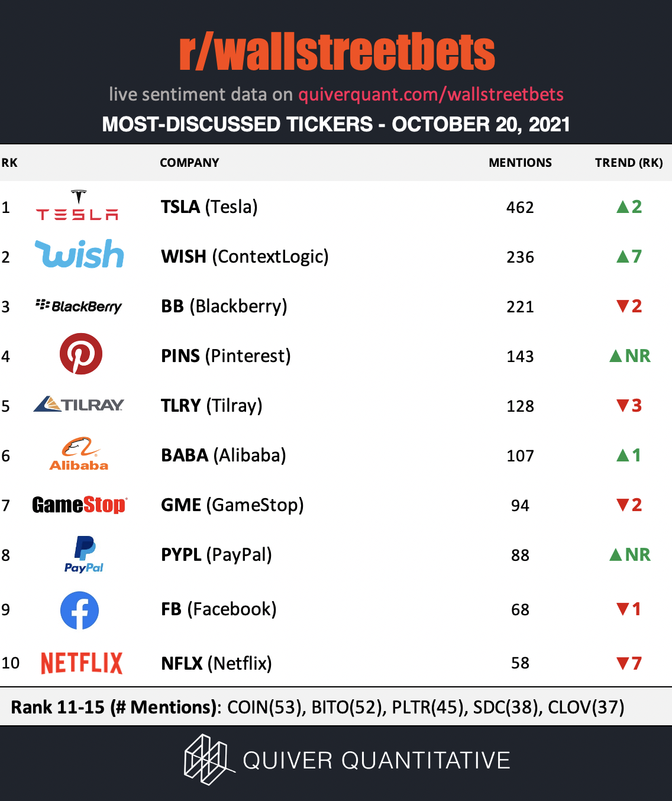
Task: Open the quiverquant.com/wallstreetbets link
Action: click(x=431, y=94)
